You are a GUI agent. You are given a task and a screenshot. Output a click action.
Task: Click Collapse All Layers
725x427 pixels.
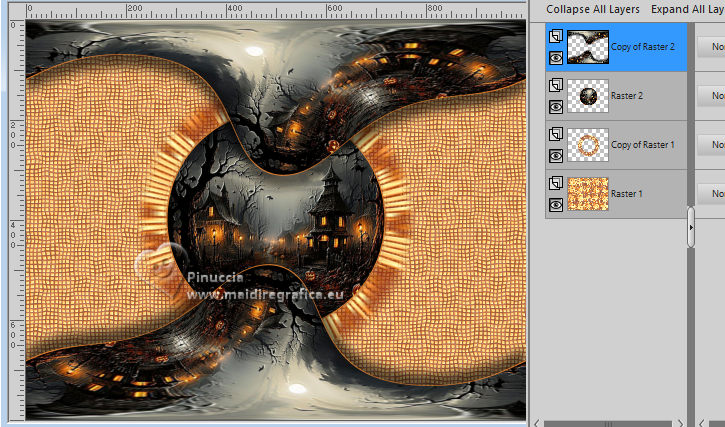tap(593, 9)
